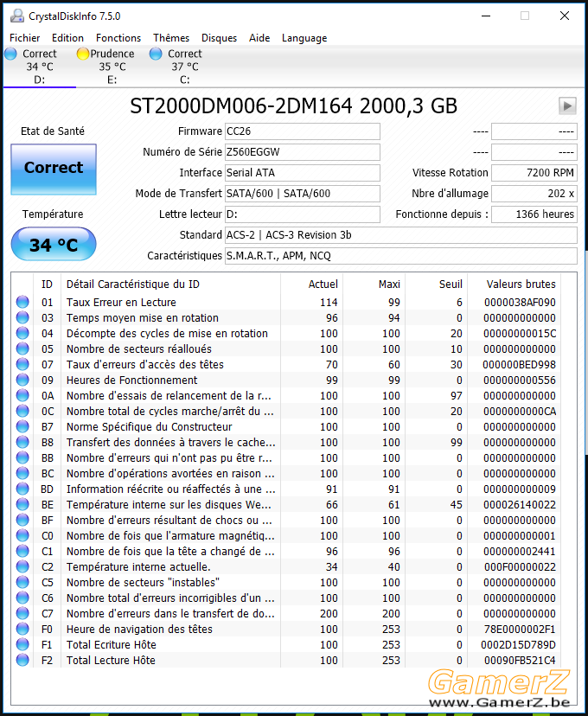Screen dimensions: 588x716
Task: Click raw value 000000BED998
Action: tap(519, 364)
